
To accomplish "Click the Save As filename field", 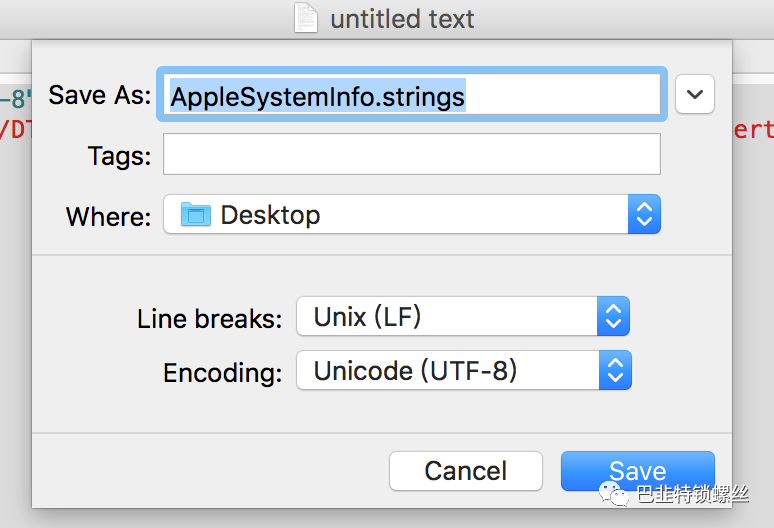I will 412,94.
